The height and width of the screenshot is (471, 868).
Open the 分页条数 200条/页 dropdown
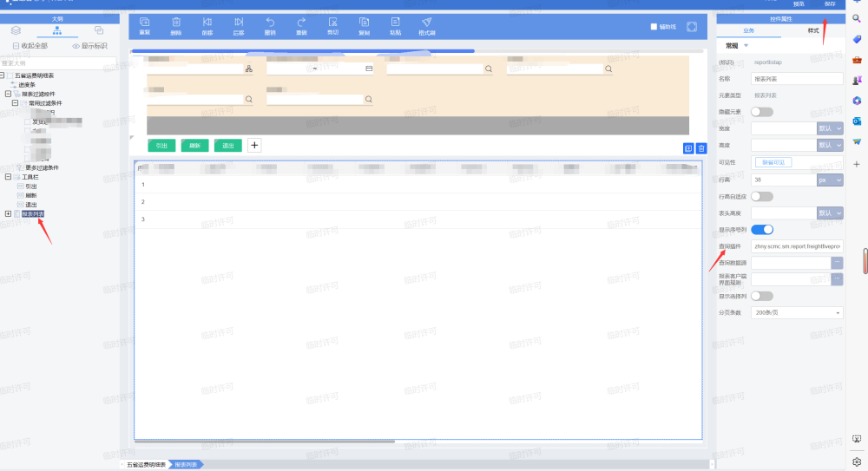797,313
